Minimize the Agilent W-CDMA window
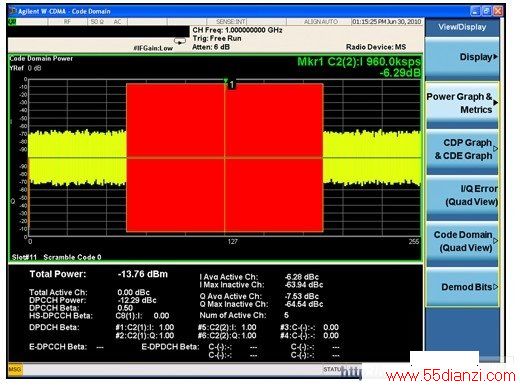 click(x=476, y=11)
